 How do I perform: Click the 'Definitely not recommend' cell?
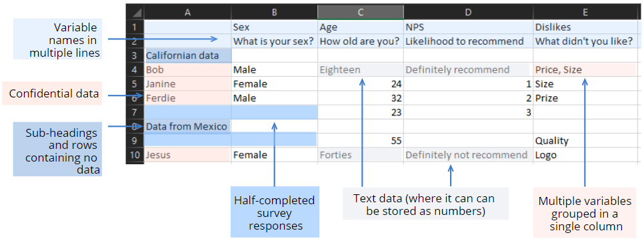coord(468,155)
